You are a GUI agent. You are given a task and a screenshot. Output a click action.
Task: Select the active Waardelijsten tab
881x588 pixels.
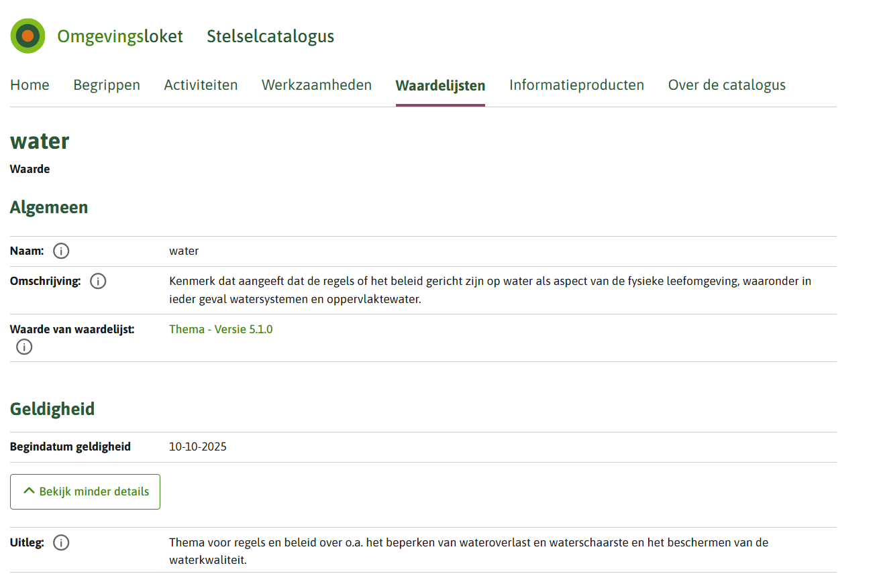[x=440, y=85]
